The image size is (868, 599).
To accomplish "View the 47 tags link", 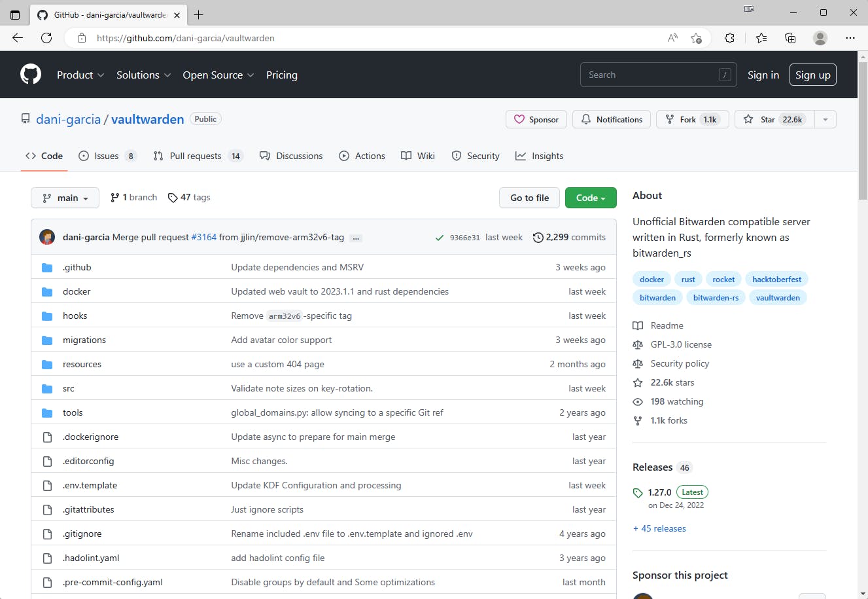I will click(189, 197).
